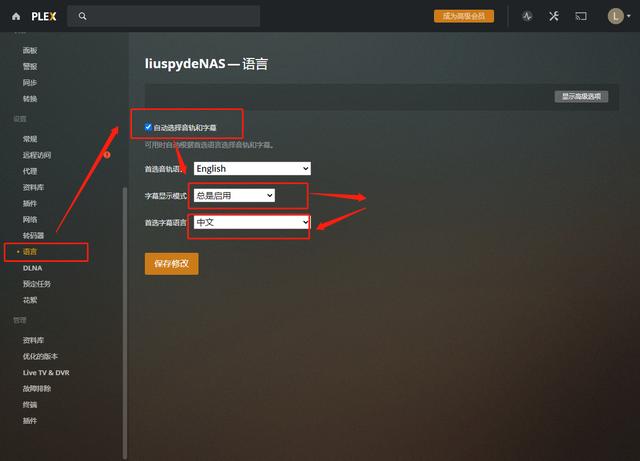Click the 显示高级选项 button
This screenshot has height=461, width=640.
tap(581, 97)
